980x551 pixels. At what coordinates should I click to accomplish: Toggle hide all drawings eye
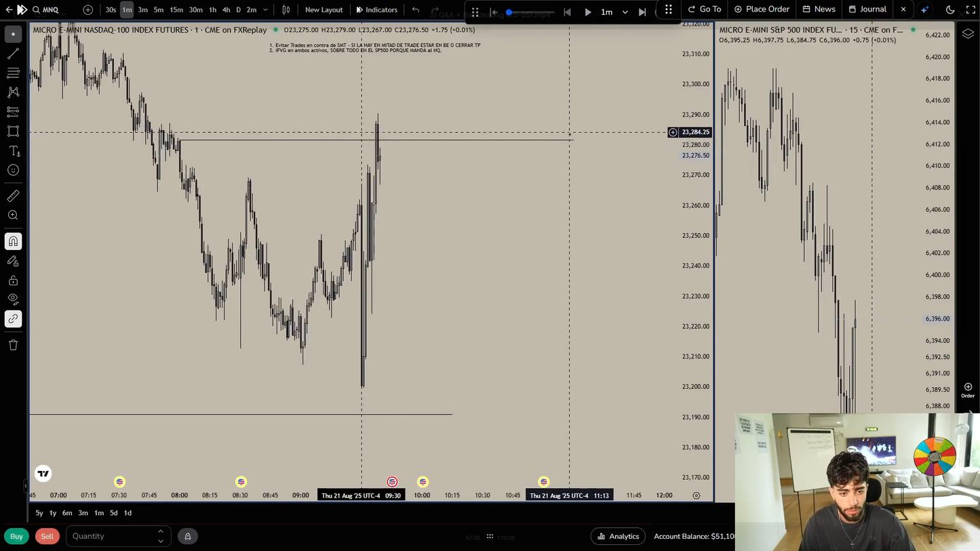click(x=13, y=299)
